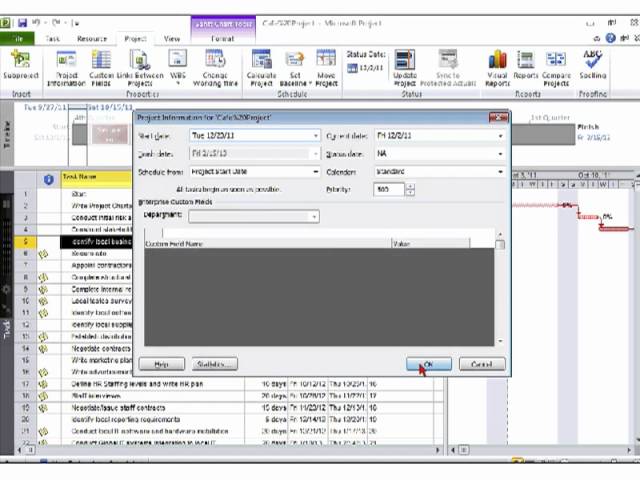
Task: Expand the Department dropdown
Action: click(314, 216)
